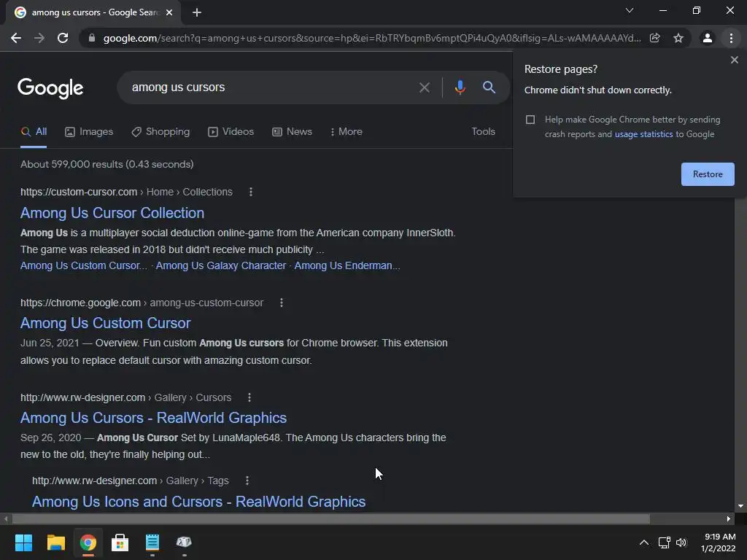The width and height of the screenshot is (747, 560).
Task: Open the tab search chevron
Action: pos(630,10)
